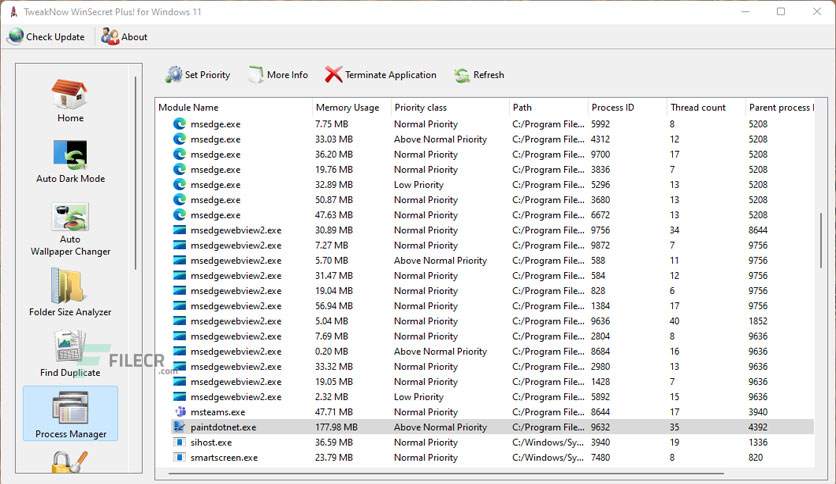This screenshot has width=836, height=484.
Task: Click parent process value 4392
Action: (758, 427)
